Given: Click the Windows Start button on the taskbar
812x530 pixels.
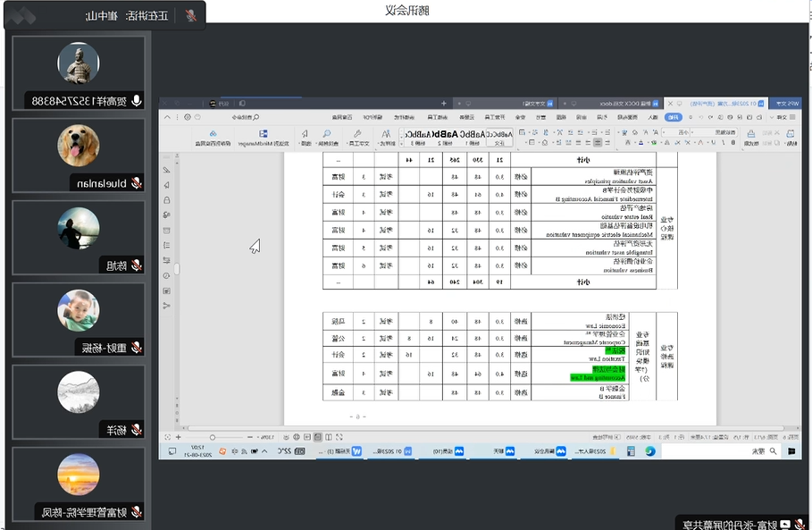Looking at the screenshot, I should tap(791, 452).
